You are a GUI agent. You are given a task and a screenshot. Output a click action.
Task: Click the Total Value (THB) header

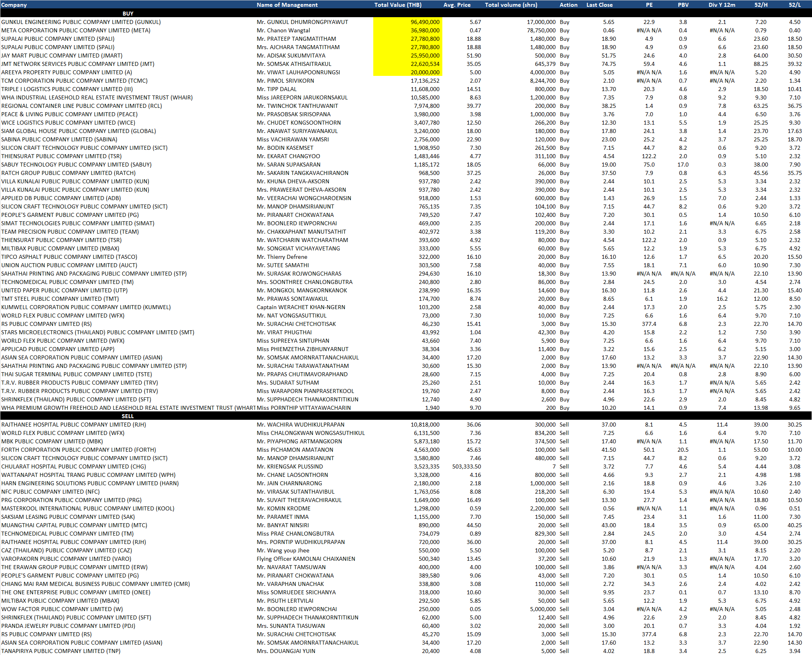(x=398, y=5)
